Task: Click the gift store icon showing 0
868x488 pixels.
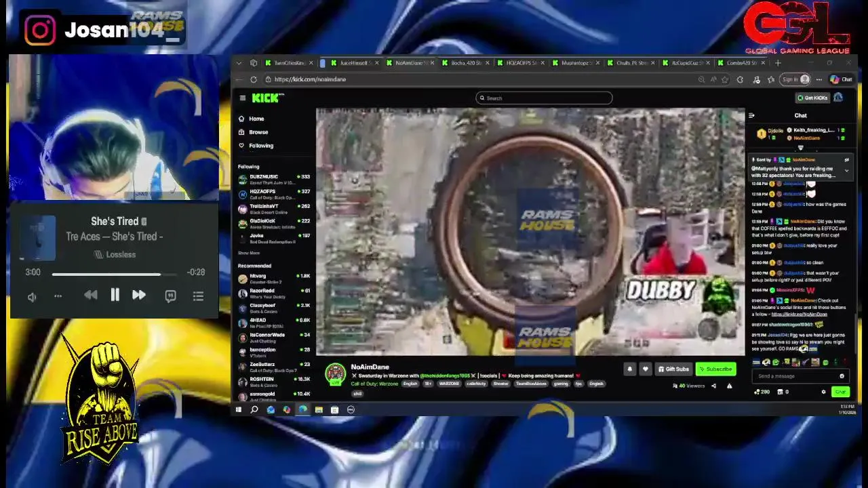Action: click(783, 392)
